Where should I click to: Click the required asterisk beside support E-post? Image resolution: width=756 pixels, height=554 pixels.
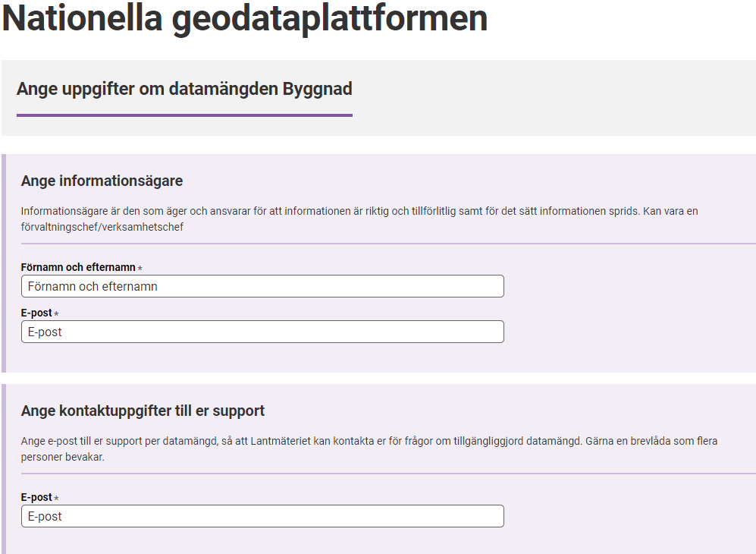pos(56,498)
